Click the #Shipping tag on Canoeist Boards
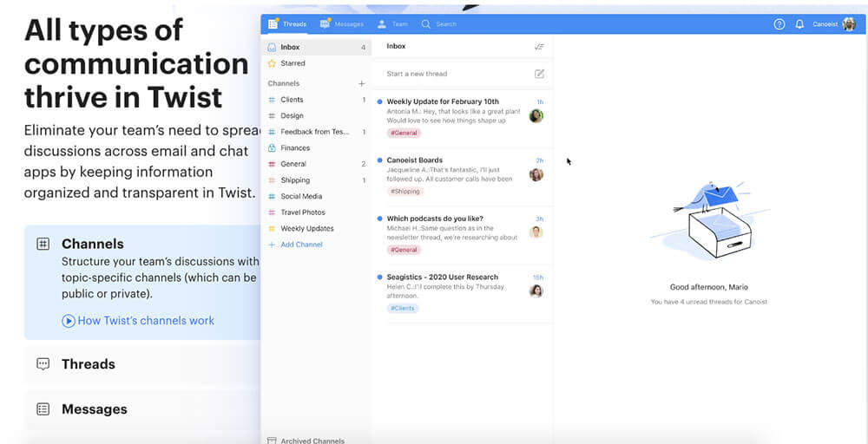Screen dimensions: 868x444 (405, 192)
